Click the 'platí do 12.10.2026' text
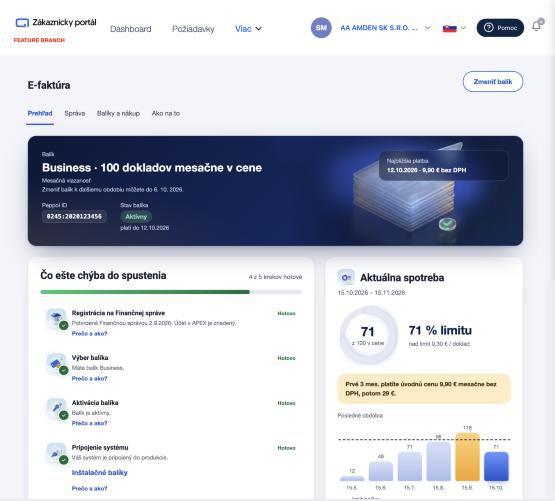The image size is (555, 501). click(x=144, y=228)
